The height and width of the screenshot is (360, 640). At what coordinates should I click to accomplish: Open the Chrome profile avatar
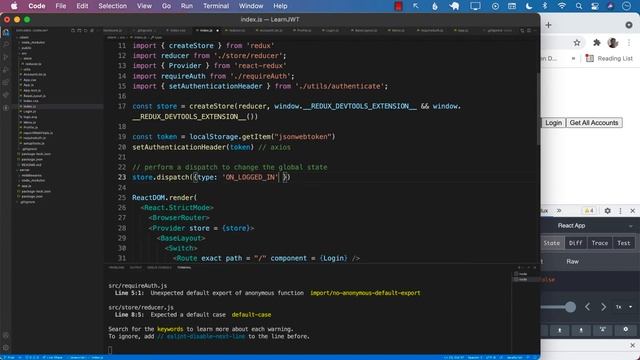(613, 42)
